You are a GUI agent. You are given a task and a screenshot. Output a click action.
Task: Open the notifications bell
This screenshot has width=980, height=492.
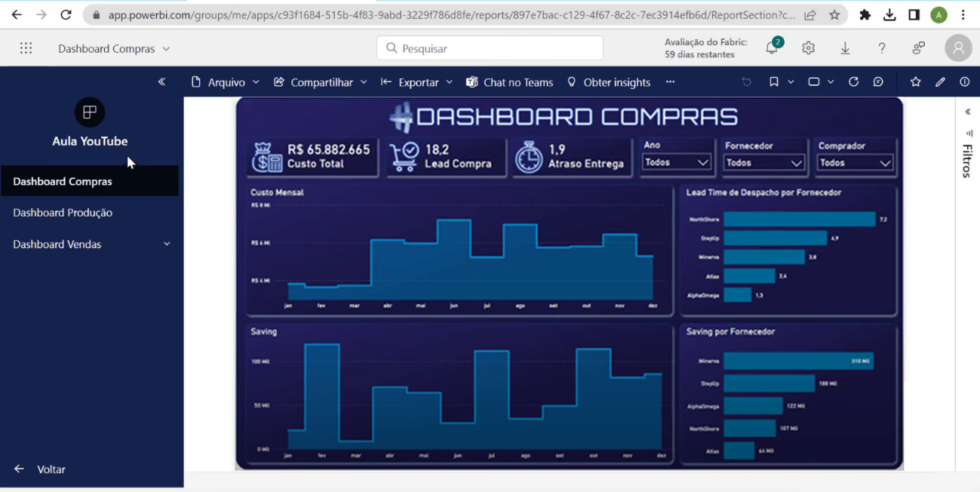point(770,47)
